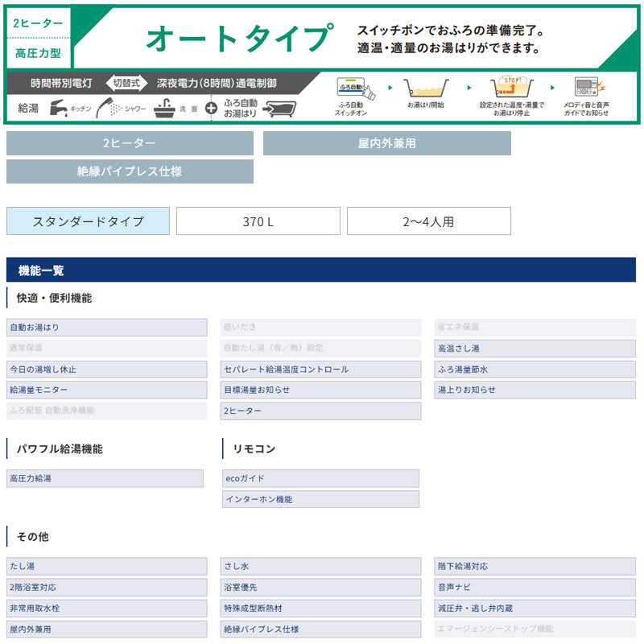
Task: Click the ecoガイド feature cell
Action: coord(320,478)
